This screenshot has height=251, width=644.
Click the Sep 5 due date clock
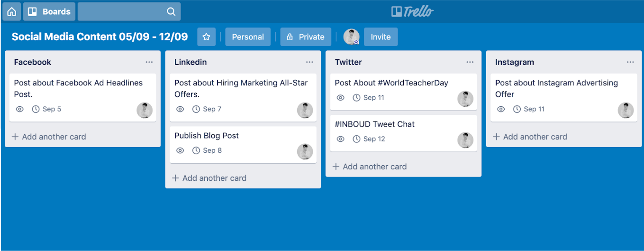click(36, 109)
